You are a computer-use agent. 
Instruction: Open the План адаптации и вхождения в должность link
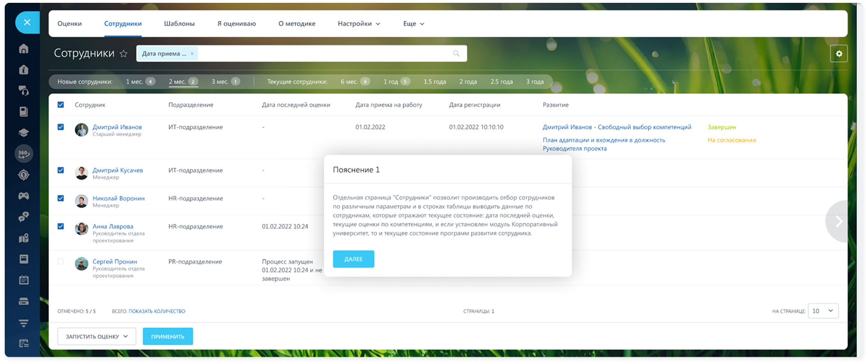tap(604, 144)
